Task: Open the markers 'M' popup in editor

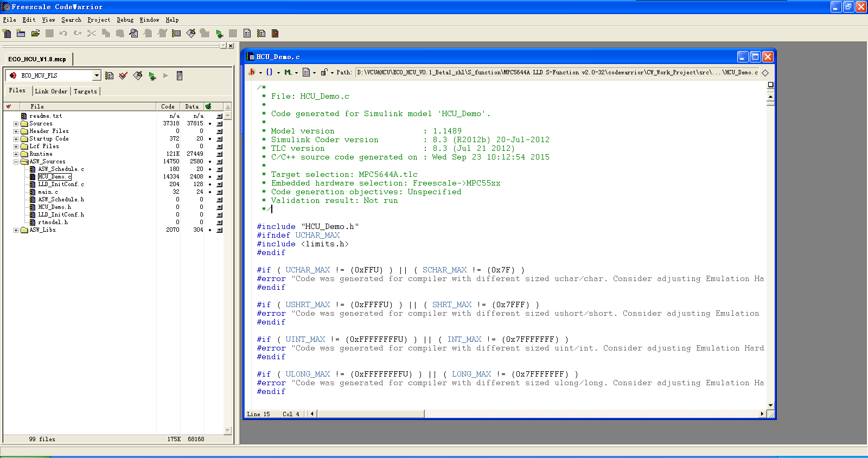Action: tap(288, 72)
